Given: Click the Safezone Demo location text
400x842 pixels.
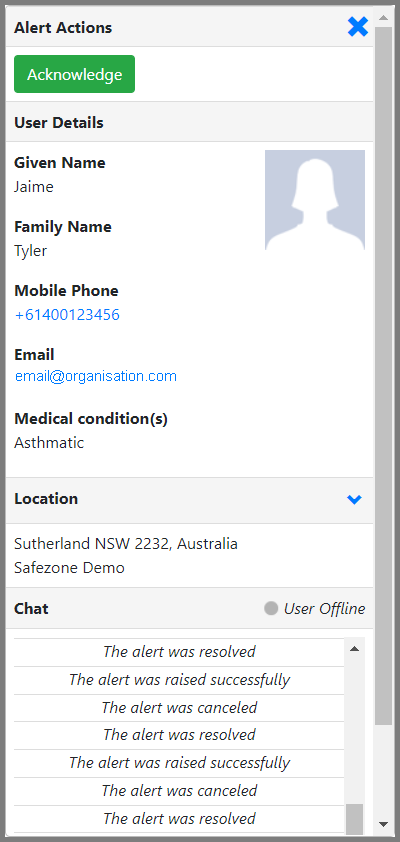Looking at the screenshot, I should click(x=69, y=568).
